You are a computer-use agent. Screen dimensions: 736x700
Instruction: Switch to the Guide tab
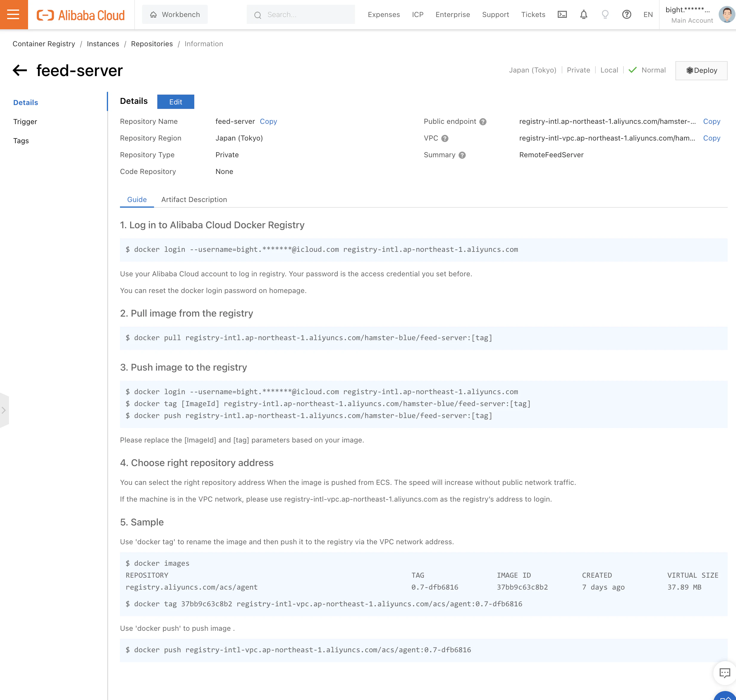tap(137, 200)
